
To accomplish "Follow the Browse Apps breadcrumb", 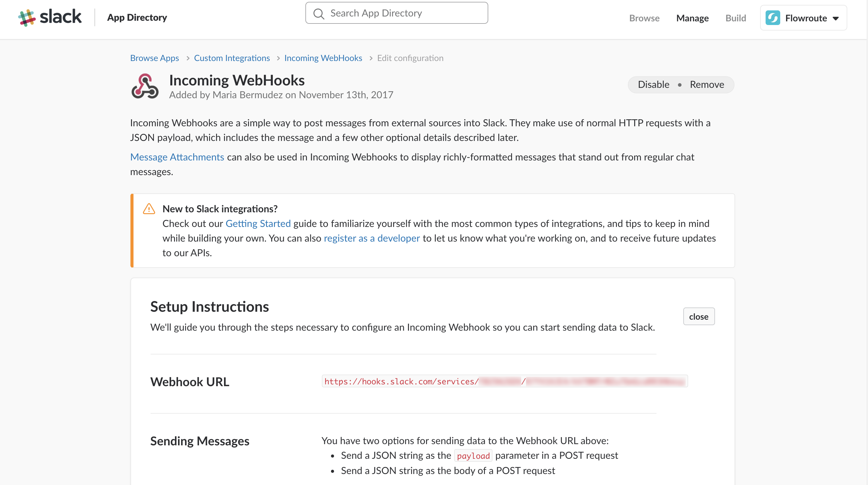I will point(154,58).
